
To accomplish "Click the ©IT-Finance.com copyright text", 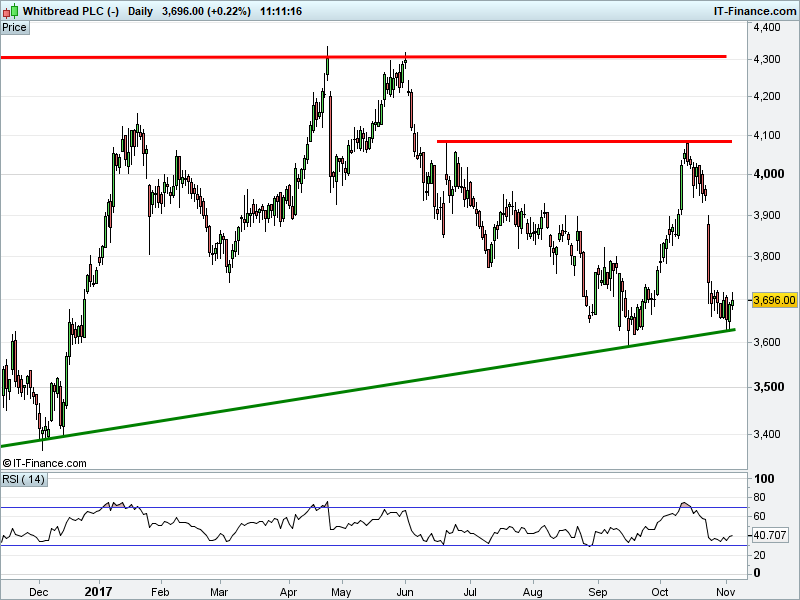I will click(44, 463).
